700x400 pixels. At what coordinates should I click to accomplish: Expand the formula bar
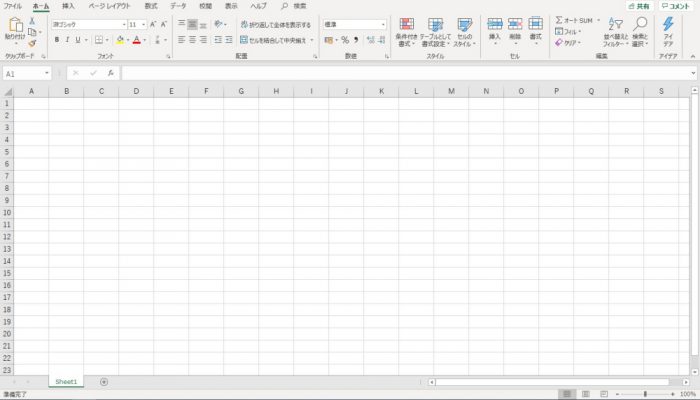[693, 73]
